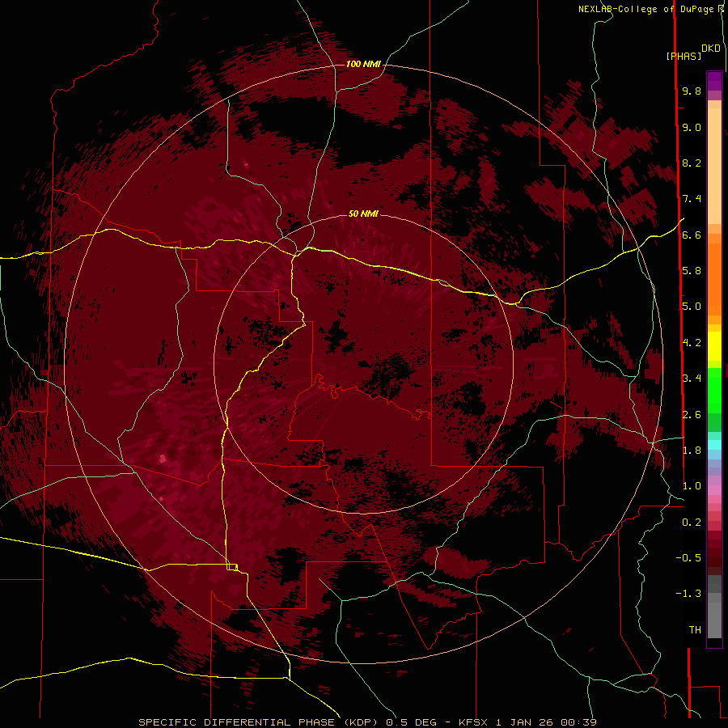Image resolution: width=728 pixels, height=728 pixels.
Task: Click the 3.4 value on the scale
Action: point(692,379)
